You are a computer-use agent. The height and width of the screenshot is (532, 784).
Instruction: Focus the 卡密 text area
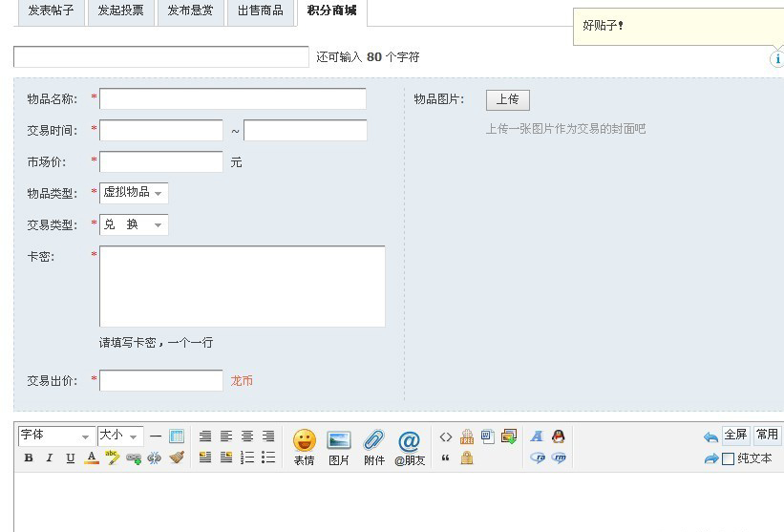[242, 286]
